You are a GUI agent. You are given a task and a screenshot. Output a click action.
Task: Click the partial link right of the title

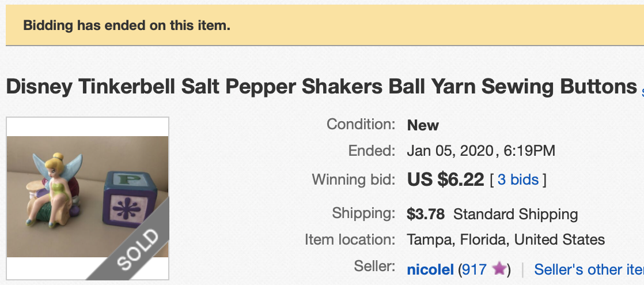[642, 91]
